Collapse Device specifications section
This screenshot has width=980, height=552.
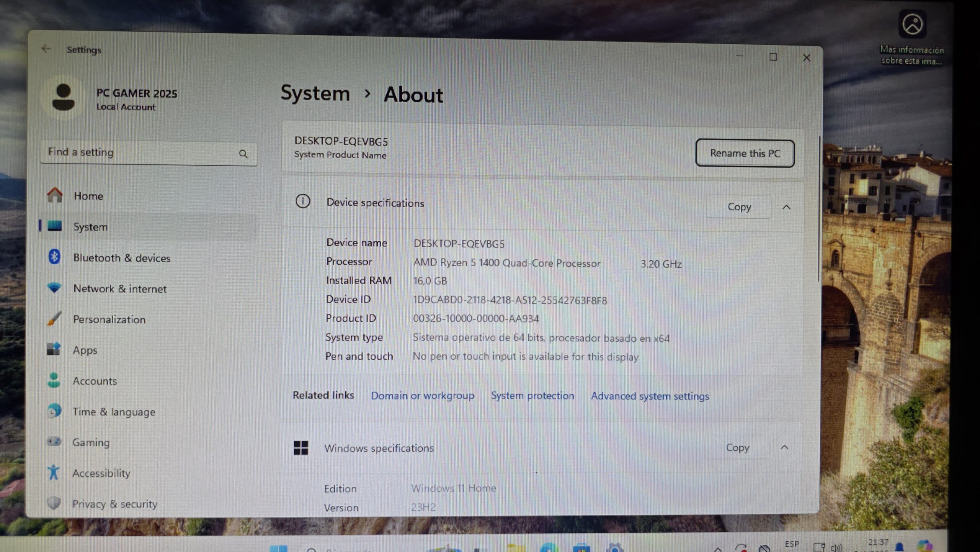786,207
